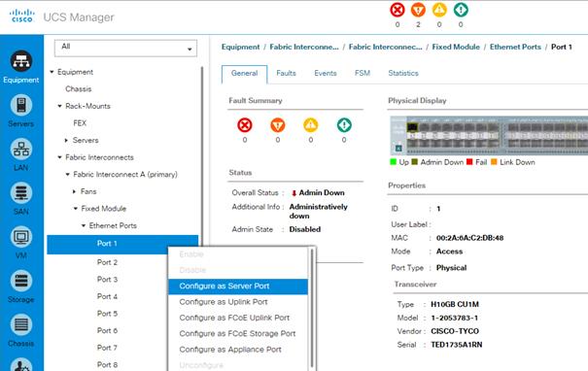Open the SAN section icon

[21, 193]
